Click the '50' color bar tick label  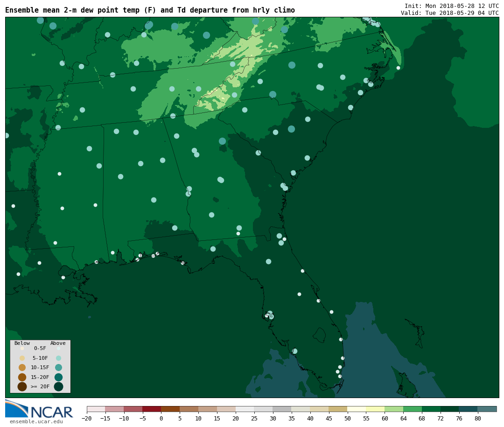point(348,418)
